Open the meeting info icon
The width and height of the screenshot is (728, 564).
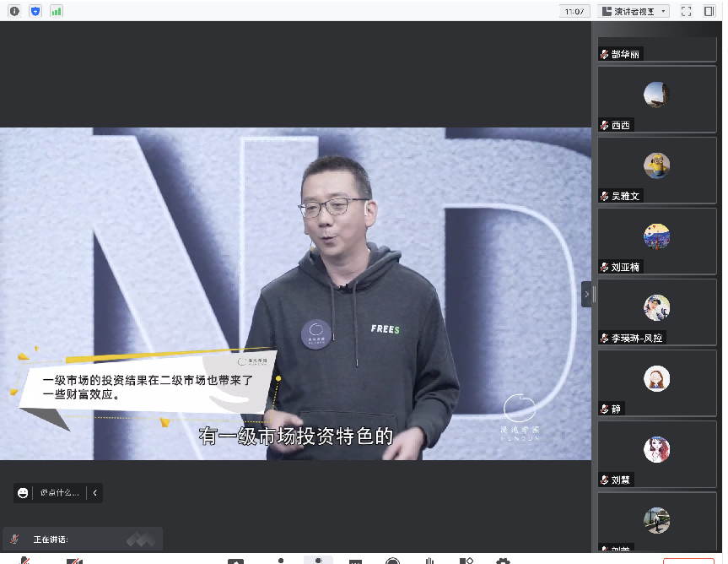click(x=14, y=11)
